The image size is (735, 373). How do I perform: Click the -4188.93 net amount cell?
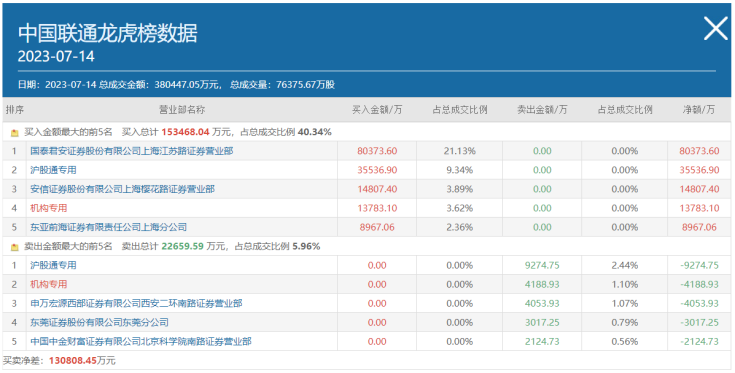(x=699, y=284)
